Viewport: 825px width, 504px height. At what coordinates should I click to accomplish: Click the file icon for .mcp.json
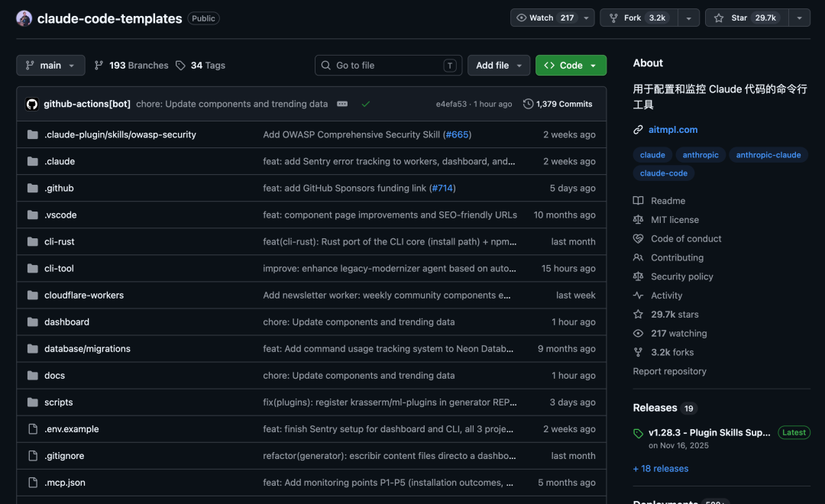33,483
